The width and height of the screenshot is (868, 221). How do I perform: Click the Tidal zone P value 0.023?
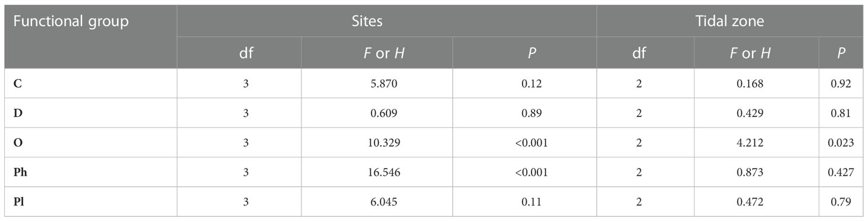point(841,142)
